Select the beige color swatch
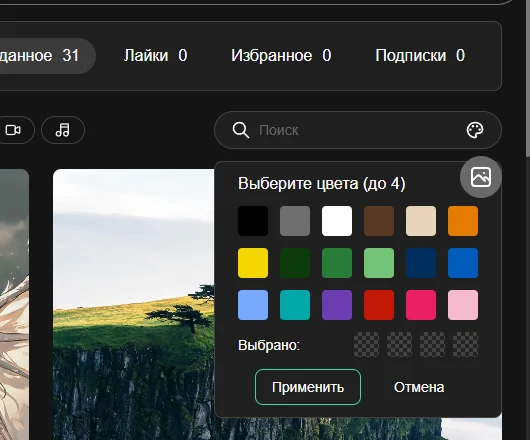 point(421,221)
